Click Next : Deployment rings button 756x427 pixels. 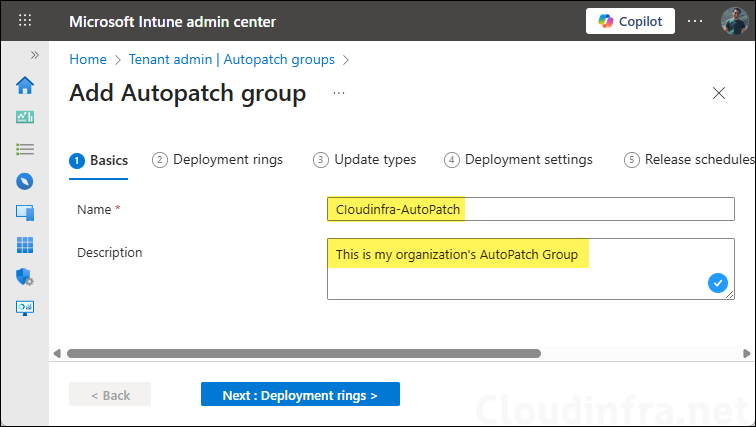(x=300, y=395)
